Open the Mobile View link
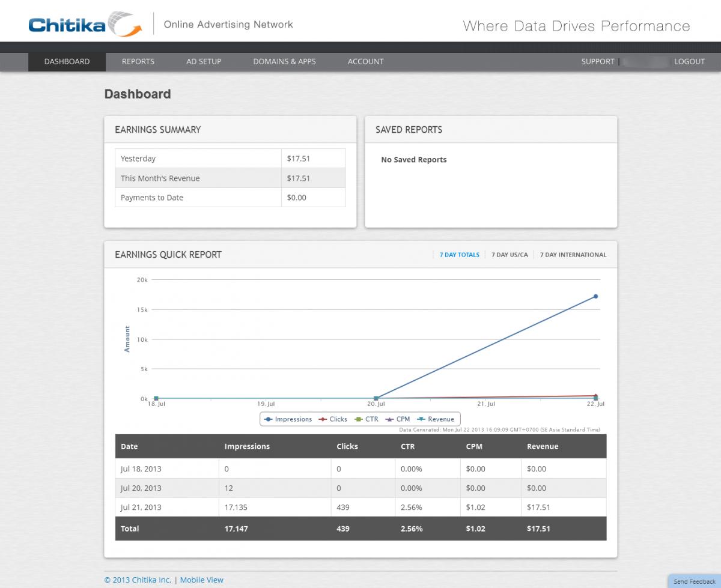The image size is (721, 588). (202, 580)
